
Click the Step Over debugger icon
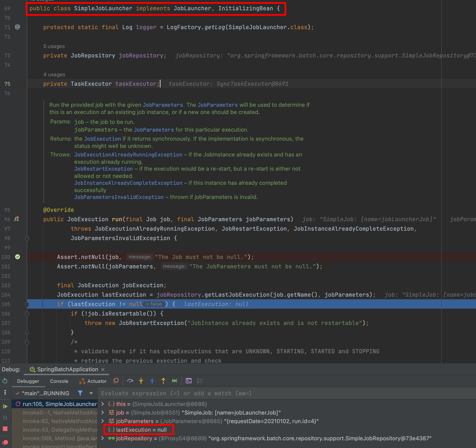[x=130, y=381]
